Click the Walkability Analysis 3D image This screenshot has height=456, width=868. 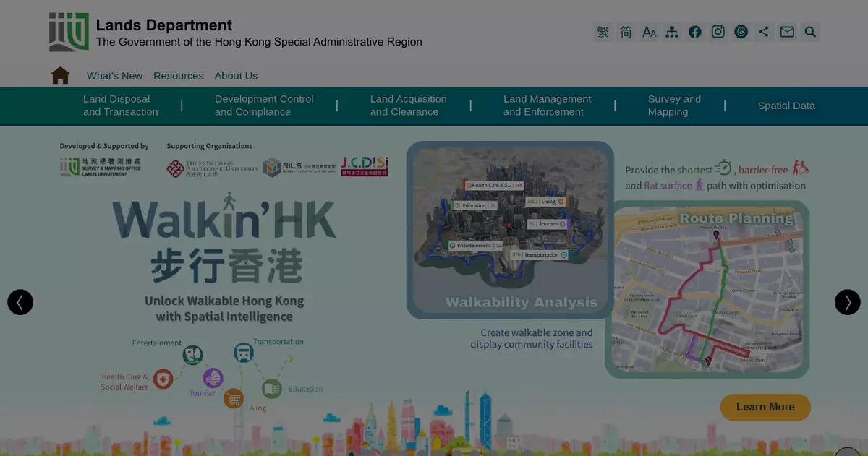[510, 230]
